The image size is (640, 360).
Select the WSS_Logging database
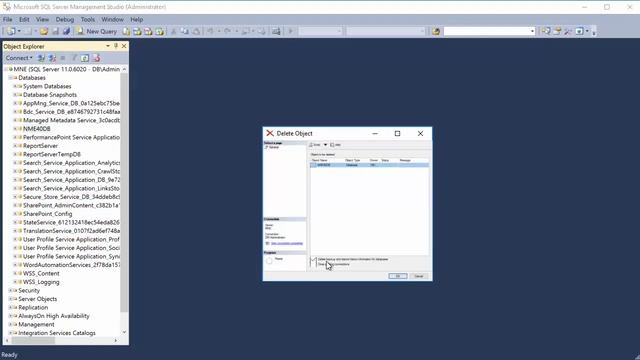point(41,282)
